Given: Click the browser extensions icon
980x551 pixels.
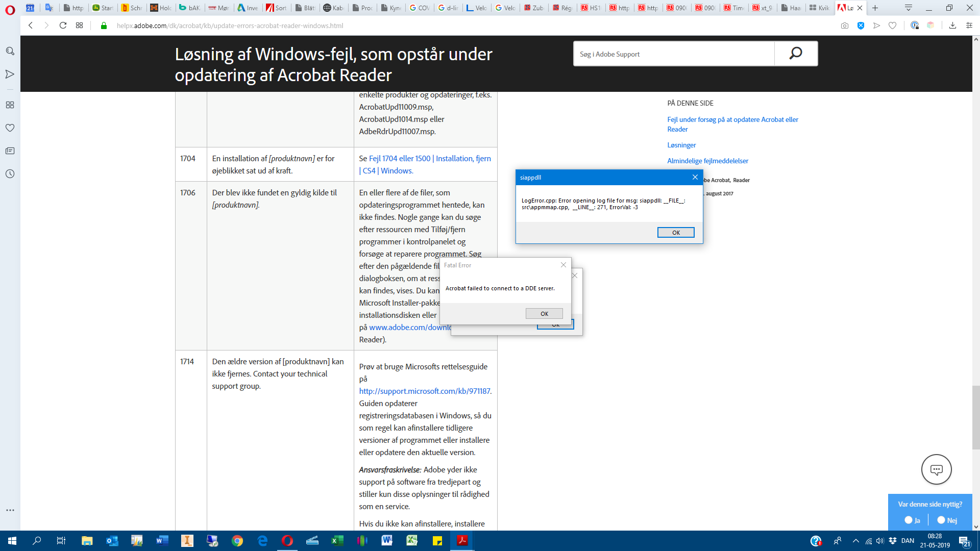Looking at the screenshot, I should click(931, 26).
